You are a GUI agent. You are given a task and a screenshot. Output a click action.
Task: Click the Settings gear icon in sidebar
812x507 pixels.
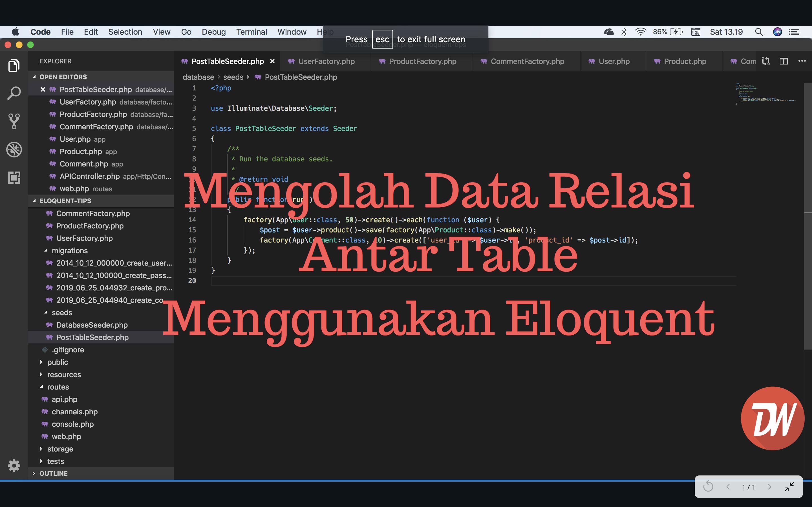click(x=14, y=466)
